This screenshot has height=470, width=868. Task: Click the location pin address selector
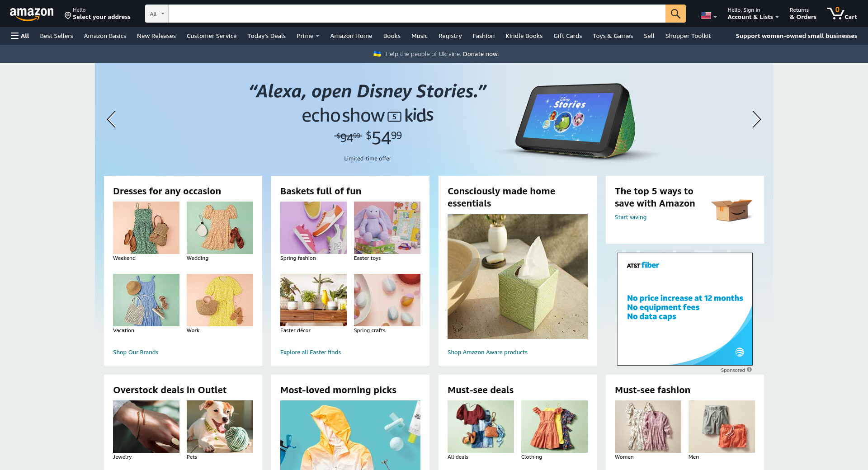click(x=98, y=14)
